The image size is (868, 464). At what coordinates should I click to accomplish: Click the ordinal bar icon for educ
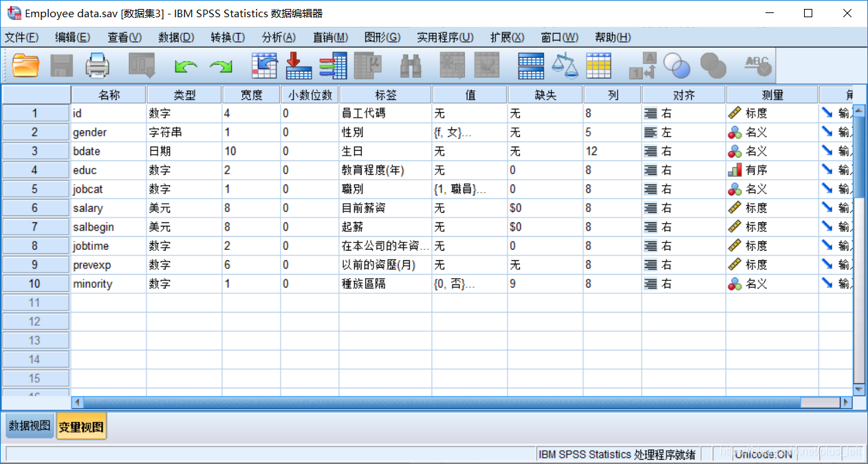pos(735,170)
